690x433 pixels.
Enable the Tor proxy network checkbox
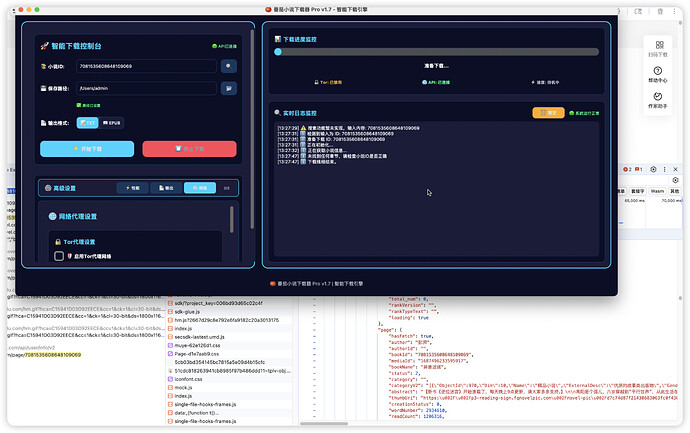[59, 256]
